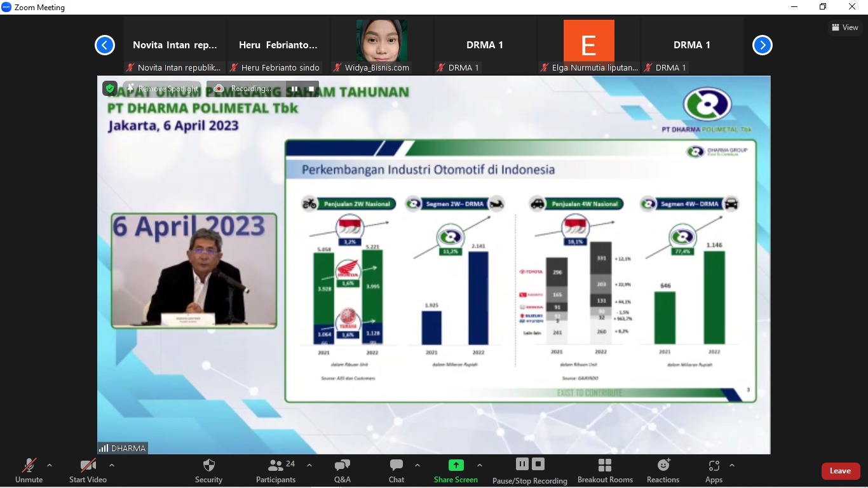Unmute the microphone
This screenshot has height=488, width=868.
(29, 466)
